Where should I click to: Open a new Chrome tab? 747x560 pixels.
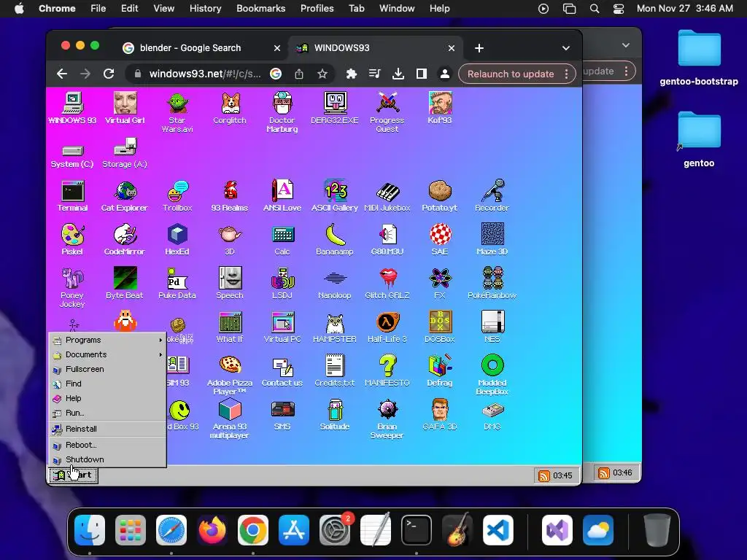pyautogui.click(x=479, y=48)
